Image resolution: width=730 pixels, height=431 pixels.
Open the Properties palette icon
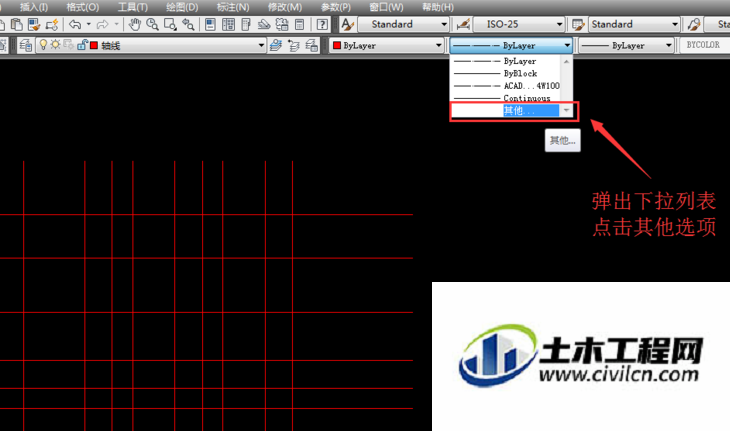[210, 24]
